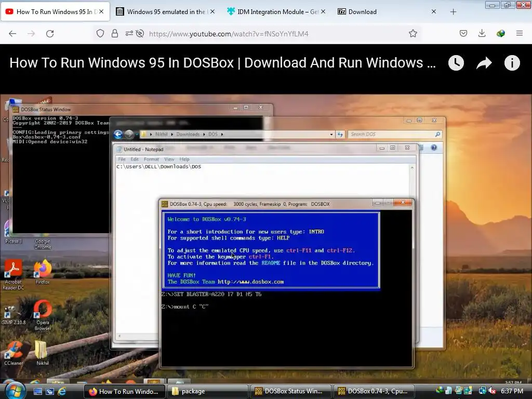Click the http://www.dosbox.com text in DOSBox
The height and width of the screenshot is (399, 532).
(x=250, y=282)
